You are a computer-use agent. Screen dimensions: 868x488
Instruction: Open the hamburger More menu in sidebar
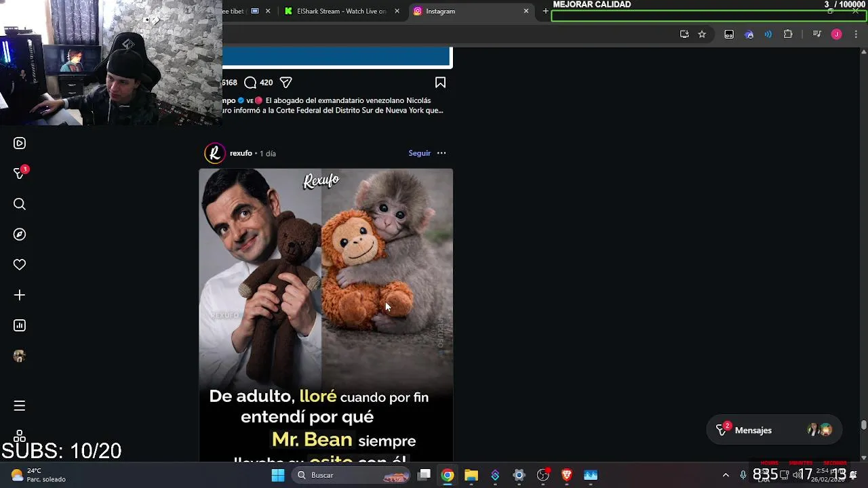[x=20, y=405]
